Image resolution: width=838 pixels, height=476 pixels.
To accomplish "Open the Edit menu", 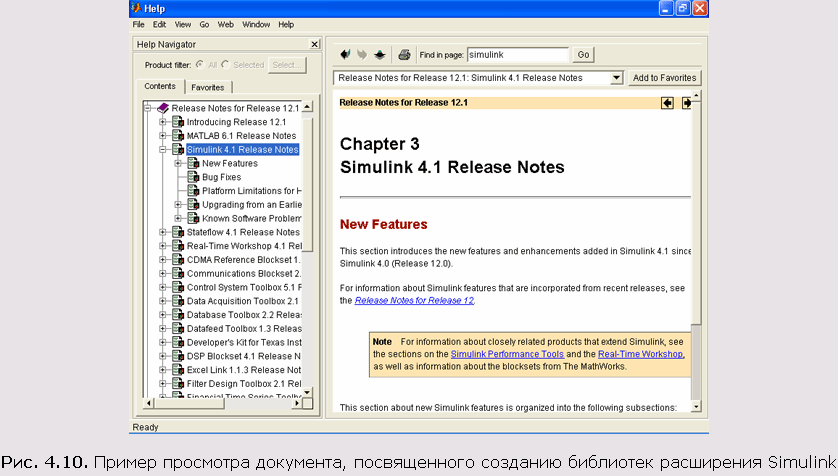I will click(159, 25).
